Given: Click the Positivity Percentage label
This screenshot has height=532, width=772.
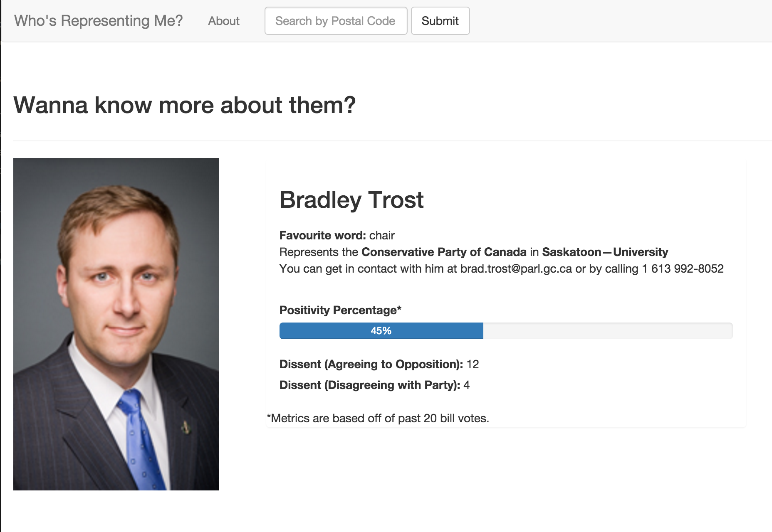Looking at the screenshot, I should tap(340, 310).
